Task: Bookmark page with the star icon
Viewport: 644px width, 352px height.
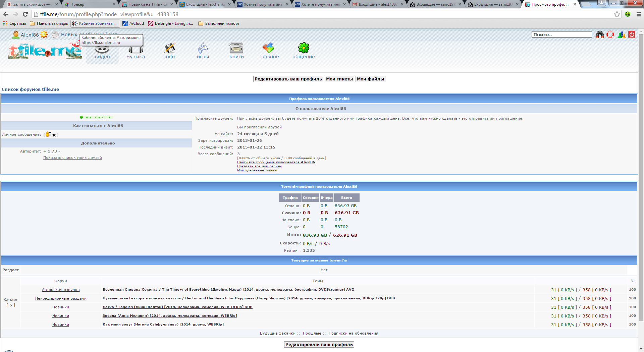Action: [617, 14]
